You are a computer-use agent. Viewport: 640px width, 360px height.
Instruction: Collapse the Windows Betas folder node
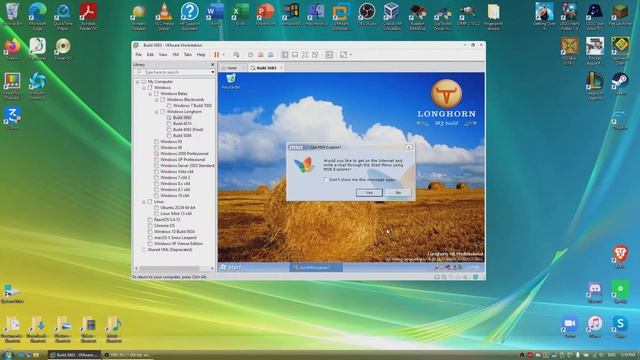[150, 94]
